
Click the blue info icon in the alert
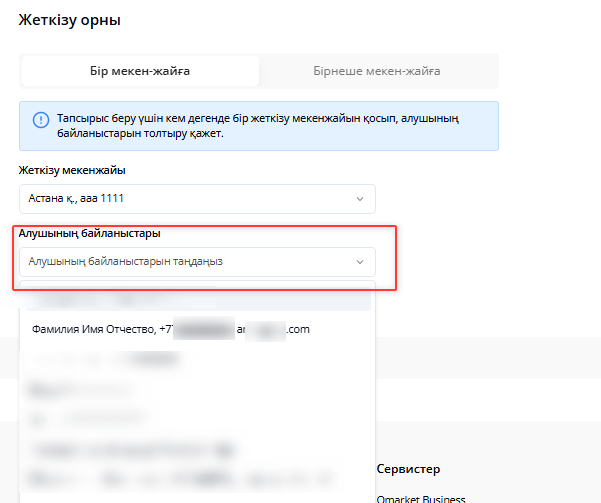(40, 120)
